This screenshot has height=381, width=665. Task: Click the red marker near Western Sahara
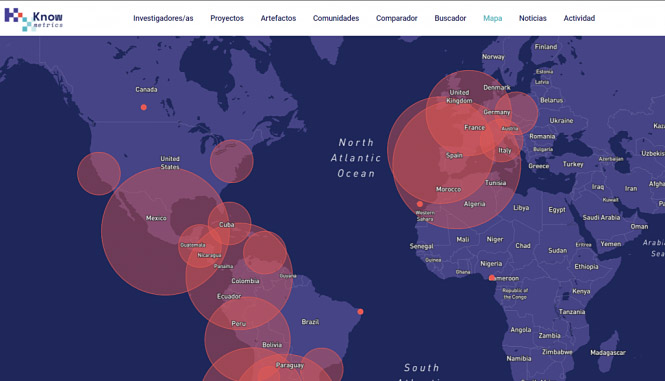419,204
